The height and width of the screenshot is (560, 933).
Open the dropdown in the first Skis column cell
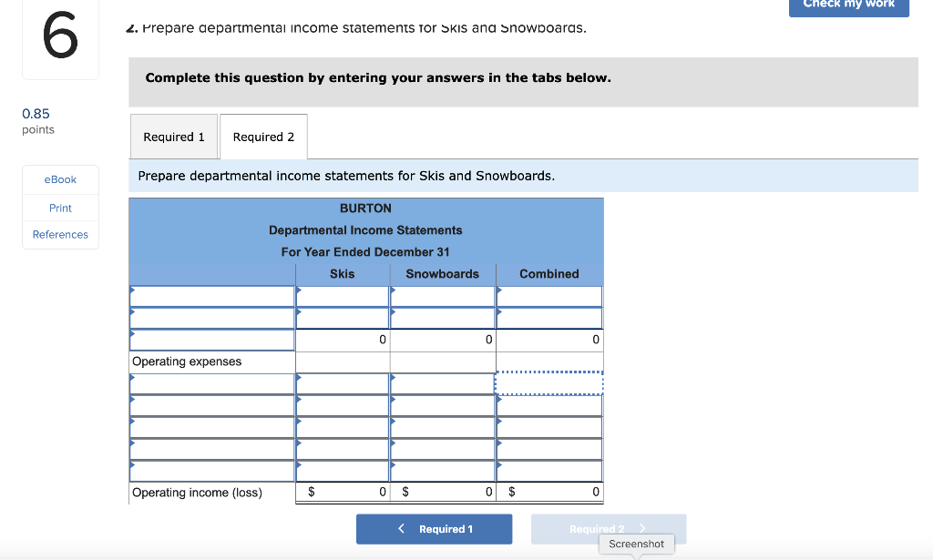pos(342,295)
